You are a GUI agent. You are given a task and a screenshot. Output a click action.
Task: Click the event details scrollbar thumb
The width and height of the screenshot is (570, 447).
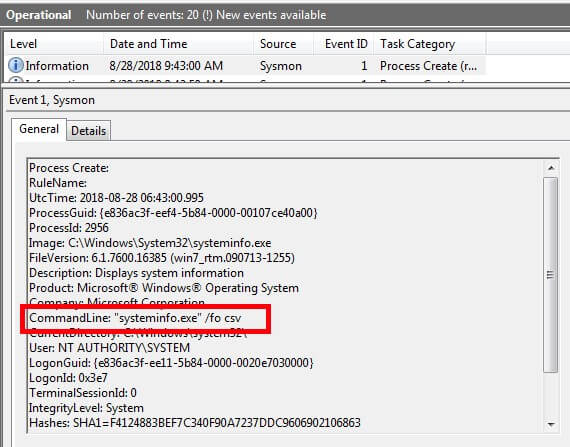(551, 275)
